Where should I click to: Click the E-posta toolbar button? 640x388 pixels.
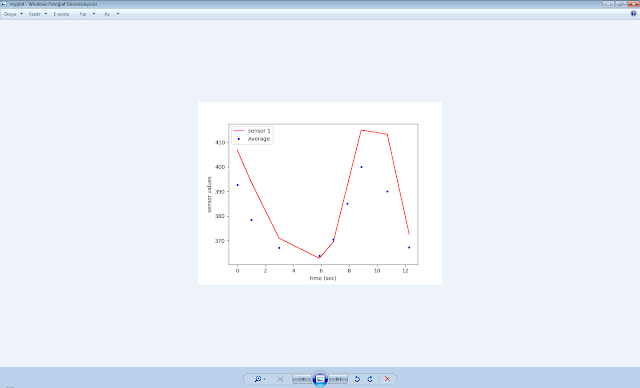pyautogui.click(x=62, y=14)
